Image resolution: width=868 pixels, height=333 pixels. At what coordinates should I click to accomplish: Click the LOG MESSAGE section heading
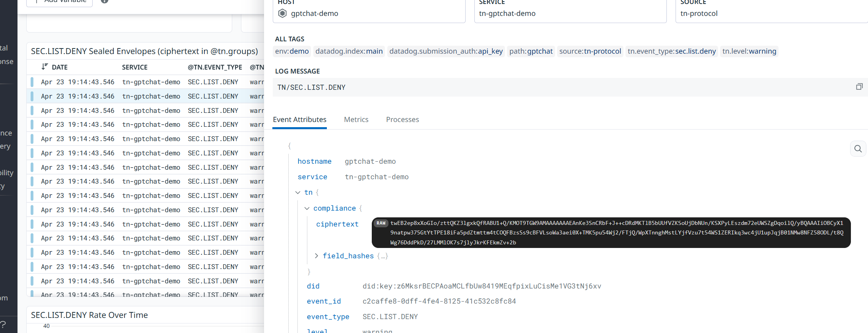coord(297,71)
